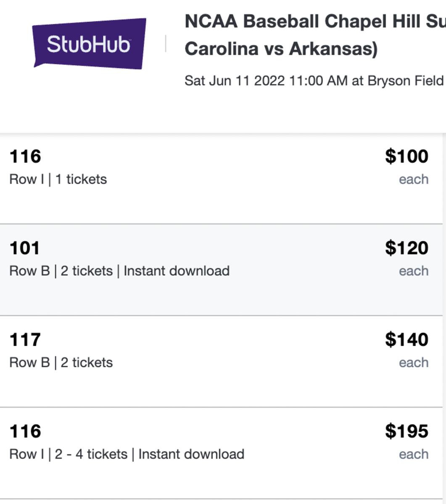The height and width of the screenshot is (504, 446).
Task: Select section 116 listing priced at $195
Action: pyautogui.click(x=25, y=431)
